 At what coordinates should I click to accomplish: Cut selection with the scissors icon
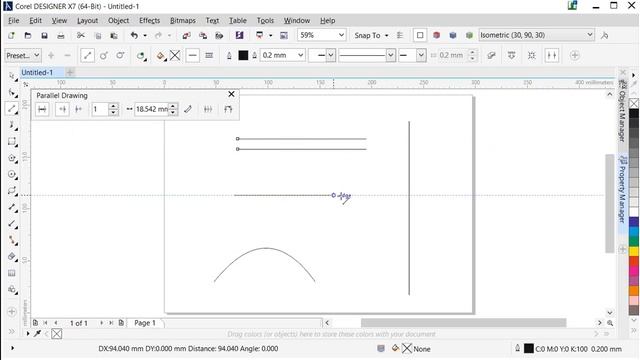point(81,36)
